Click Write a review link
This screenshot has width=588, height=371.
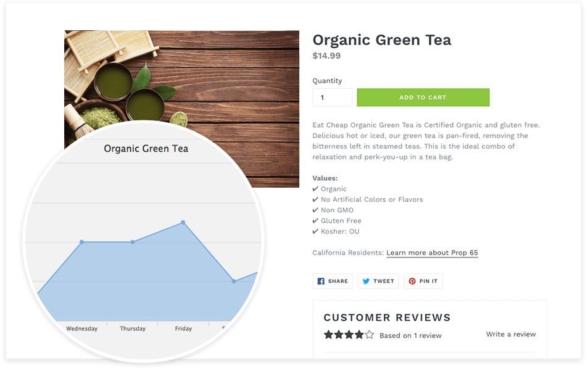coord(511,334)
